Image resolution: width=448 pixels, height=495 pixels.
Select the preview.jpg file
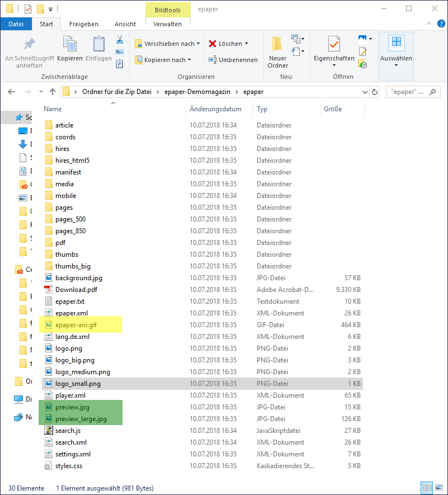(x=72, y=407)
